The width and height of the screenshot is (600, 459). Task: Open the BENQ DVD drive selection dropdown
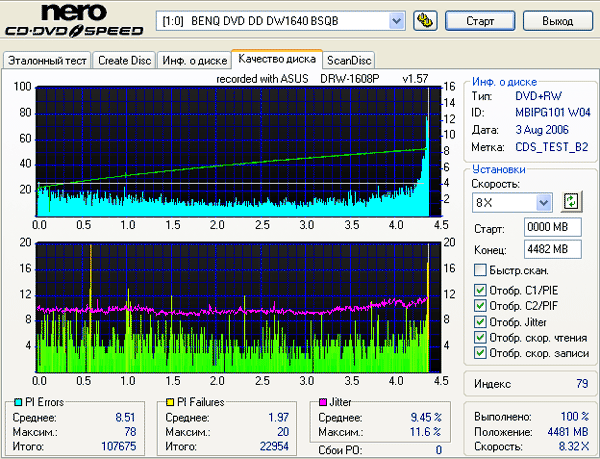(x=396, y=21)
